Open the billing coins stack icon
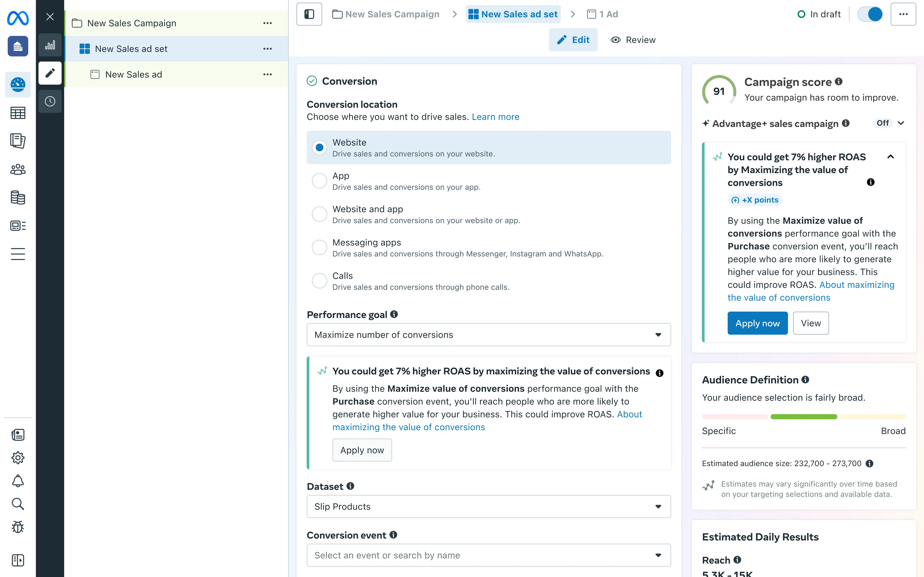This screenshot has width=924, height=577. 18,197
